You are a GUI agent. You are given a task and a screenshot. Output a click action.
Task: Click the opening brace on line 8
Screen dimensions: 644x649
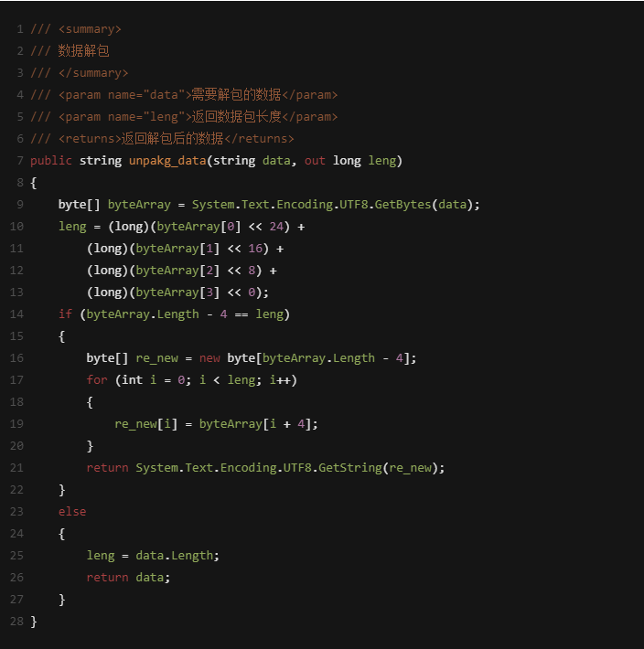click(x=34, y=183)
